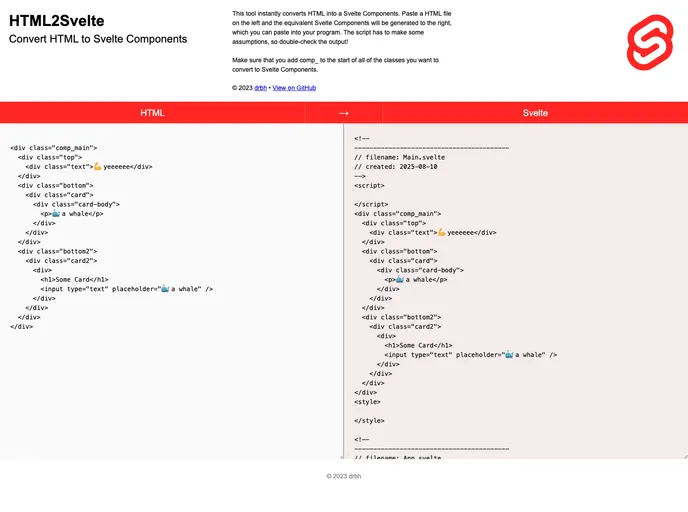This screenshot has height=512, width=688.
Task: Click the '<p>a whale</p>' line in Svelte output
Action: click(x=416, y=279)
